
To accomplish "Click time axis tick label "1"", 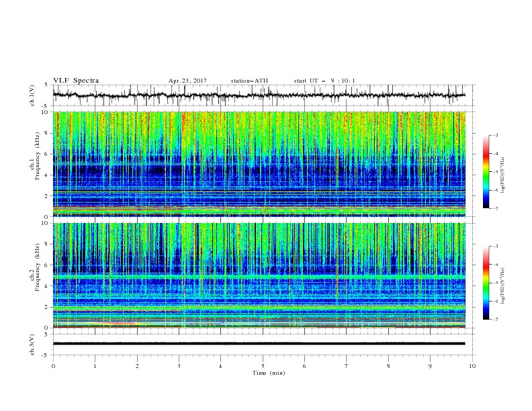I will pos(95,366).
